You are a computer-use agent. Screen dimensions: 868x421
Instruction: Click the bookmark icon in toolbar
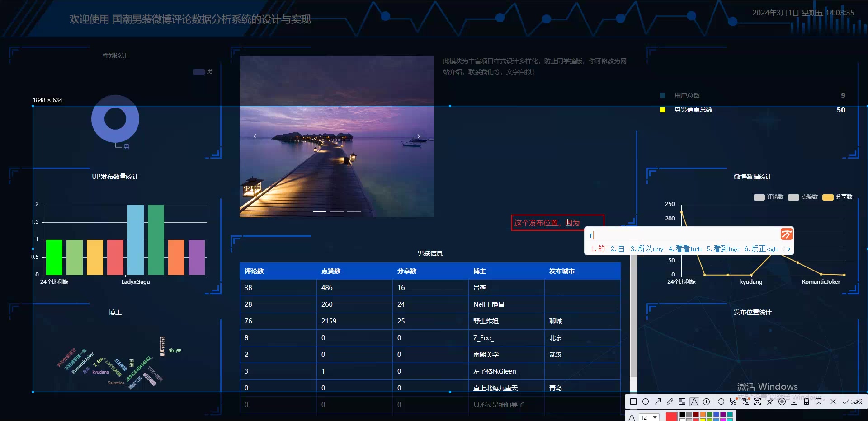819,402
